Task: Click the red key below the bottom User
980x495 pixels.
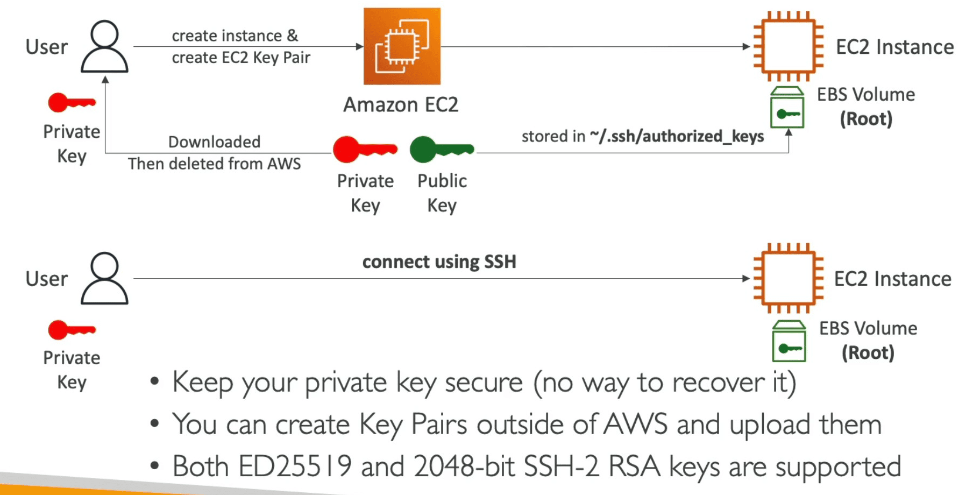Action: tap(72, 329)
